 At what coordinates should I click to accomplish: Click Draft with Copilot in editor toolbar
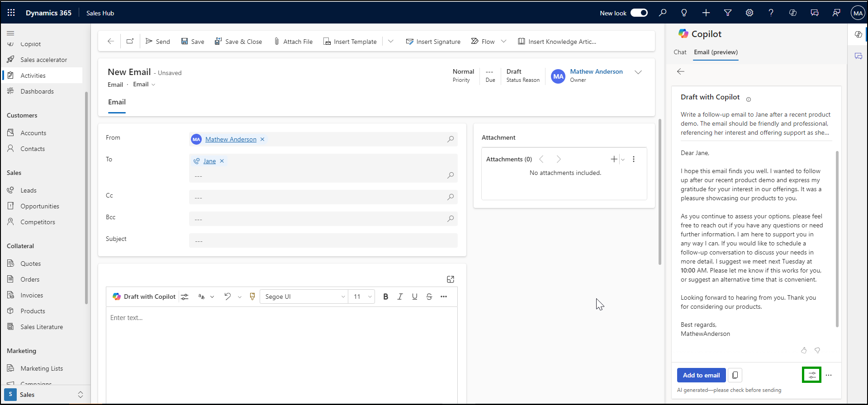coord(144,297)
